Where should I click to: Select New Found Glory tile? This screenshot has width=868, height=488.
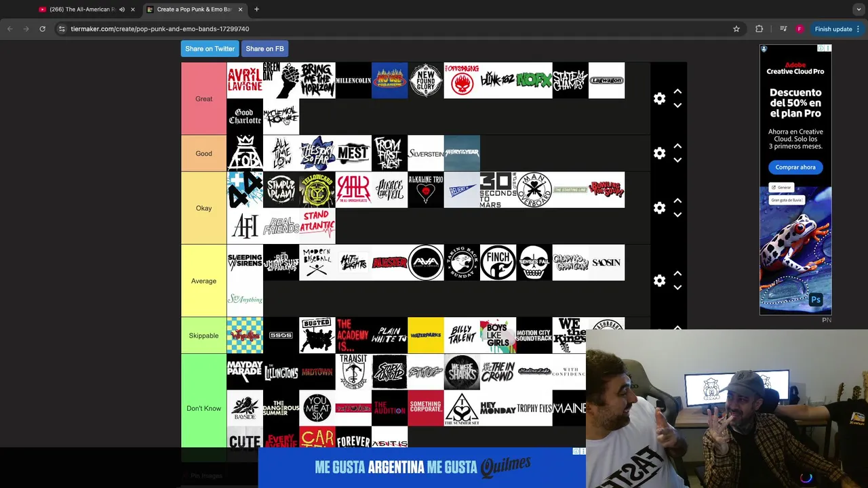point(426,81)
